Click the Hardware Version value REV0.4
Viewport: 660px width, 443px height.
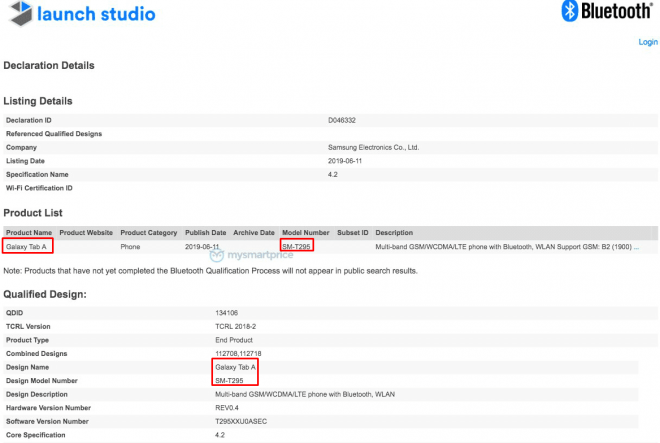(227, 408)
